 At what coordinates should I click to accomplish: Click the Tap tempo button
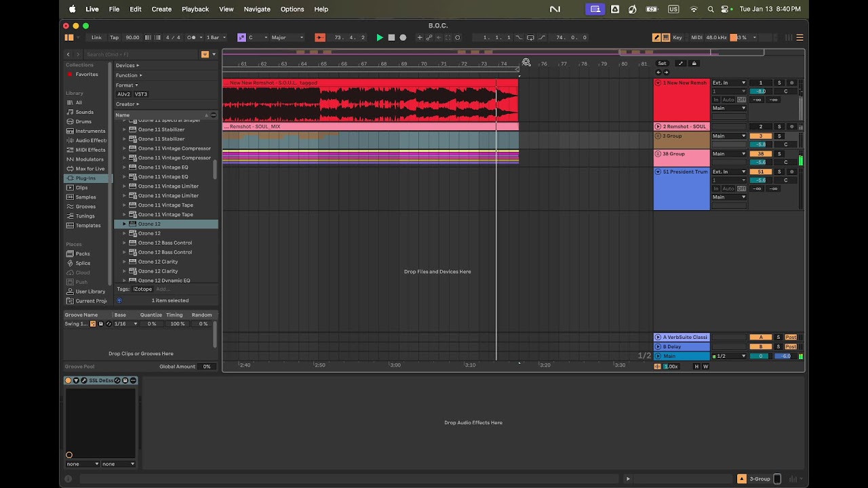pyautogui.click(x=114, y=37)
